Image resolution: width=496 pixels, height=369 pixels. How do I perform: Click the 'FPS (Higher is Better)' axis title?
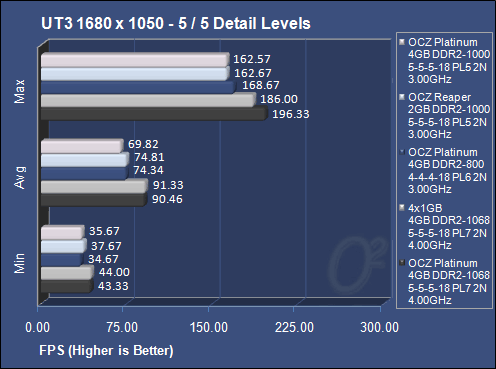tap(106, 351)
